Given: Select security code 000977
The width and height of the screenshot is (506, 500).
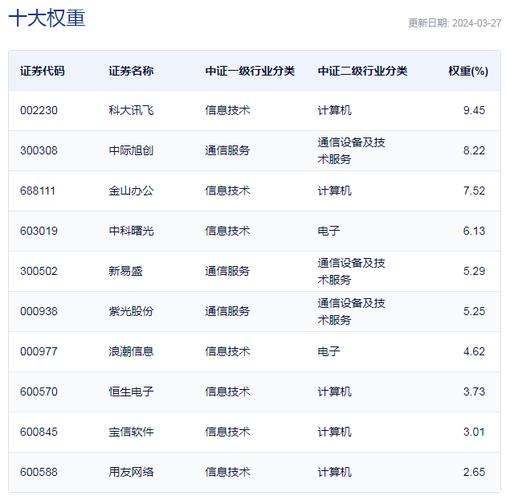Looking at the screenshot, I should [x=39, y=351].
